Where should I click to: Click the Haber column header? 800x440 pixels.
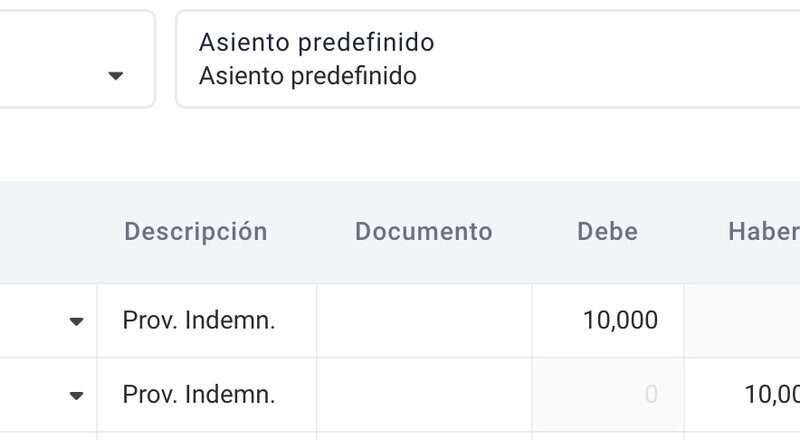(x=763, y=231)
